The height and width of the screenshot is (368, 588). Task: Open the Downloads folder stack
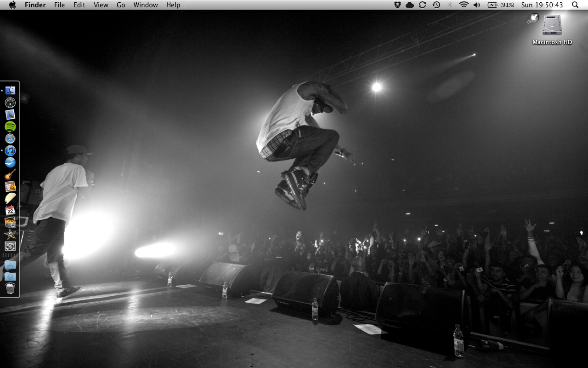coord(10,276)
